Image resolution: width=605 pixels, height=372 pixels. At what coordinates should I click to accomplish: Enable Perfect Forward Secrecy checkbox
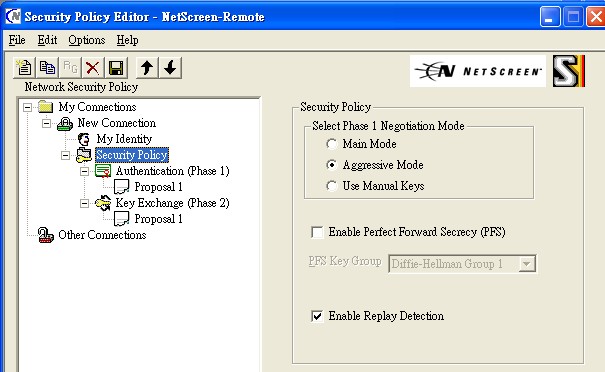pos(317,232)
